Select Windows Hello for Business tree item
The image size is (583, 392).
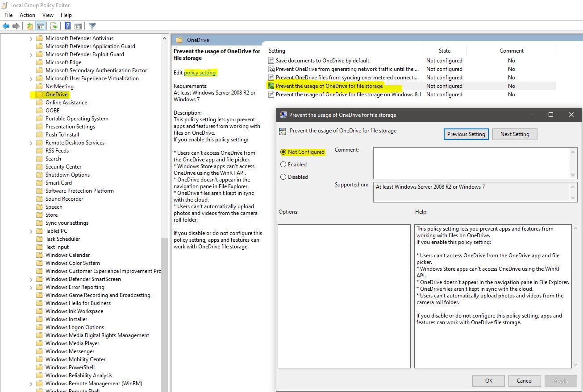78,303
